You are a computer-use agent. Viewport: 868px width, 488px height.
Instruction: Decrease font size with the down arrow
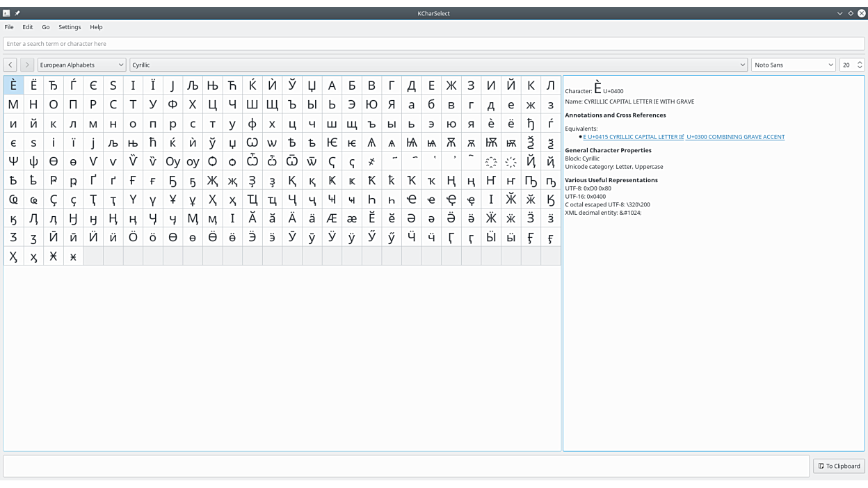click(860, 67)
